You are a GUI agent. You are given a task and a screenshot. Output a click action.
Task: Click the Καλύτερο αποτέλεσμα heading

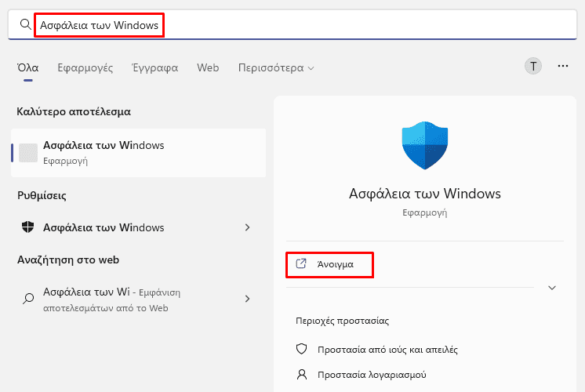coord(74,111)
